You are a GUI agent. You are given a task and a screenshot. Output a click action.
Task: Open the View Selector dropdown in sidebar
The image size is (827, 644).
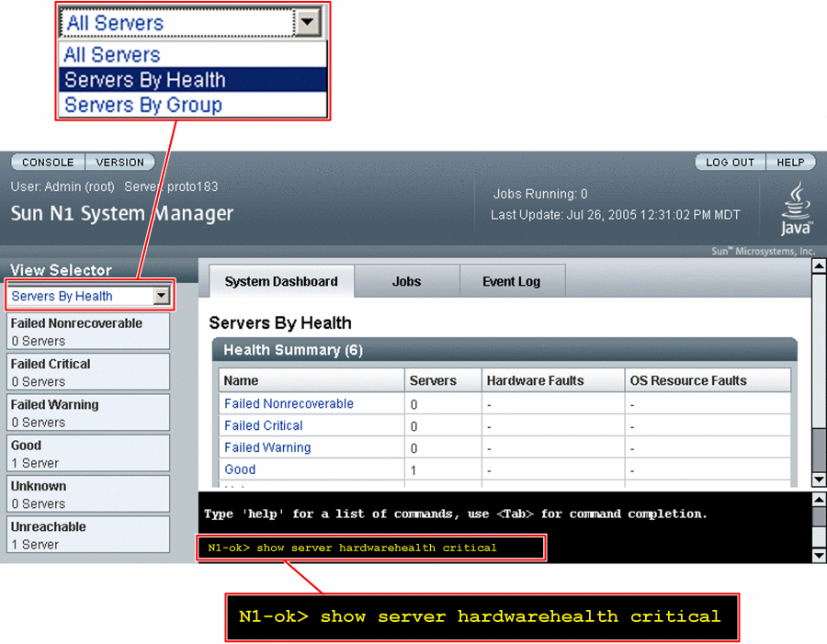click(x=90, y=296)
